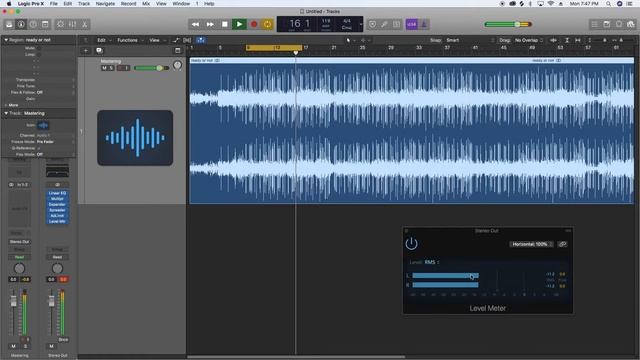Open the Navigate menu
The height and width of the screenshot is (360, 640).
tap(105, 4)
